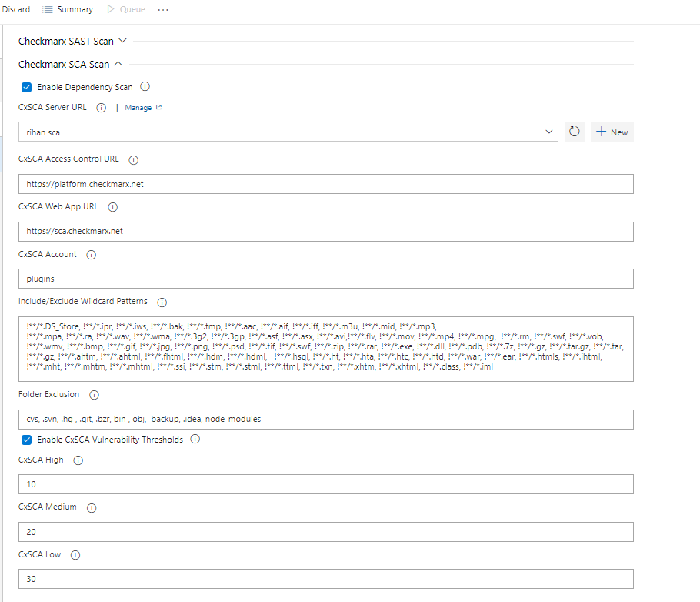Image resolution: width=700 pixels, height=602 pixels.
Task: Click the Include/Exclude Wildcard Patterns info icon
Action: [162, 302]
